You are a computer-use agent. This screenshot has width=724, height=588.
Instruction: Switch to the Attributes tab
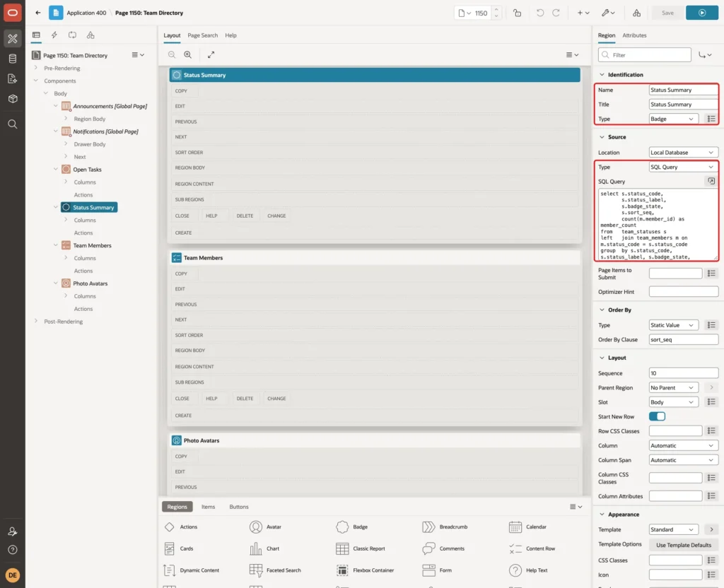(634, 35)
